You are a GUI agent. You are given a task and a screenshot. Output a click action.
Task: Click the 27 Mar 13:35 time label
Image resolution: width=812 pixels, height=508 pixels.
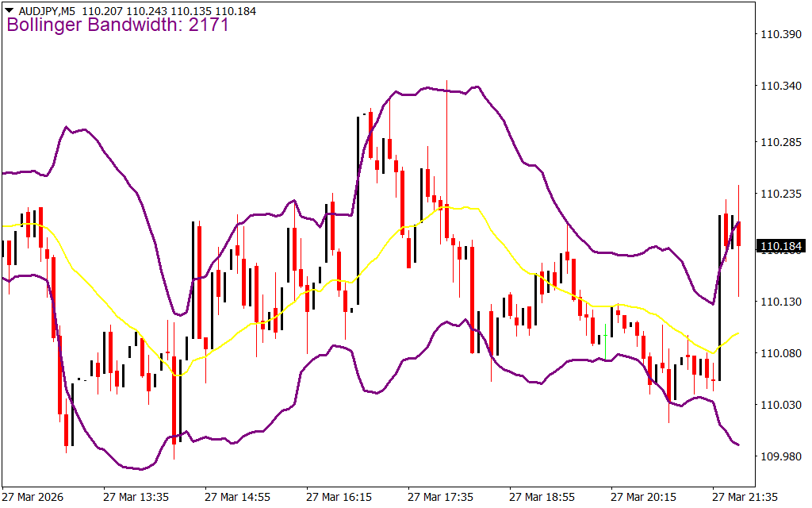[136, 497]
